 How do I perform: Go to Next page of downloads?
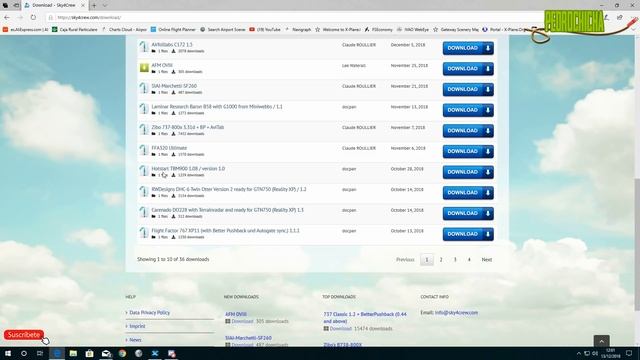pos(487,260)
